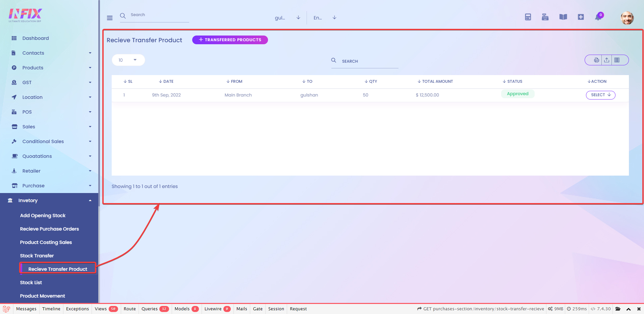Click the Approved status badge
The height and width of the screenshot is (314, 644).
[x=518, y=94]
